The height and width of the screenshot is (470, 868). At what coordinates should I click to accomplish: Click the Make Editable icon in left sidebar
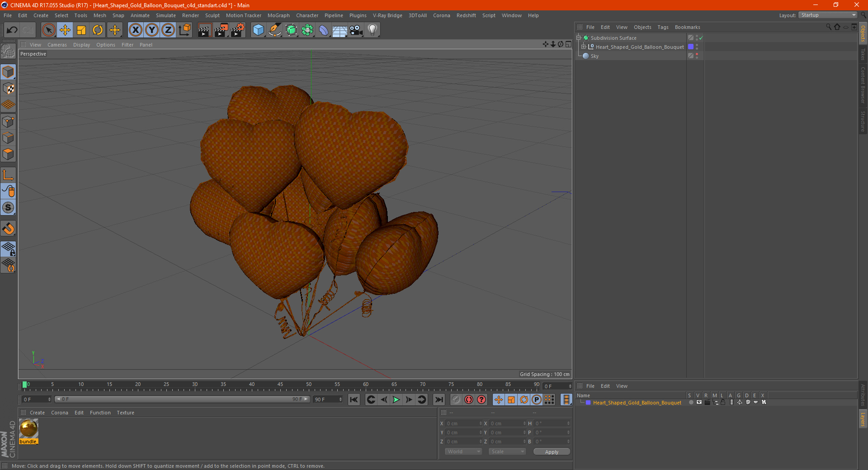pyautogui.click(x=8, y=51)
